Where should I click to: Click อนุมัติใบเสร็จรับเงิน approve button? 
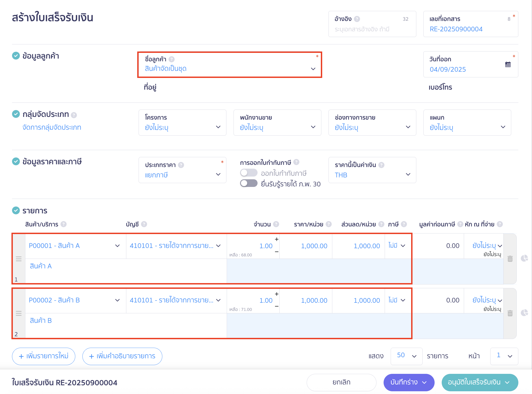coord(480,382)
